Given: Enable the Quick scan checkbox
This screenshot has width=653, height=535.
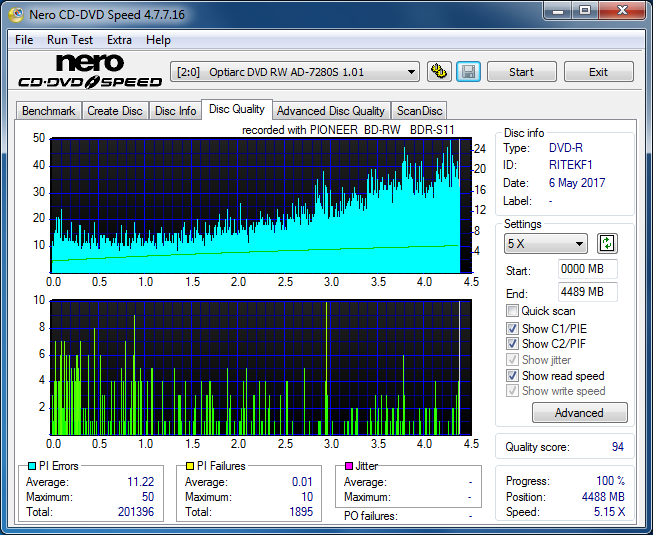Looking at the screenshot, I should (512, 311).
